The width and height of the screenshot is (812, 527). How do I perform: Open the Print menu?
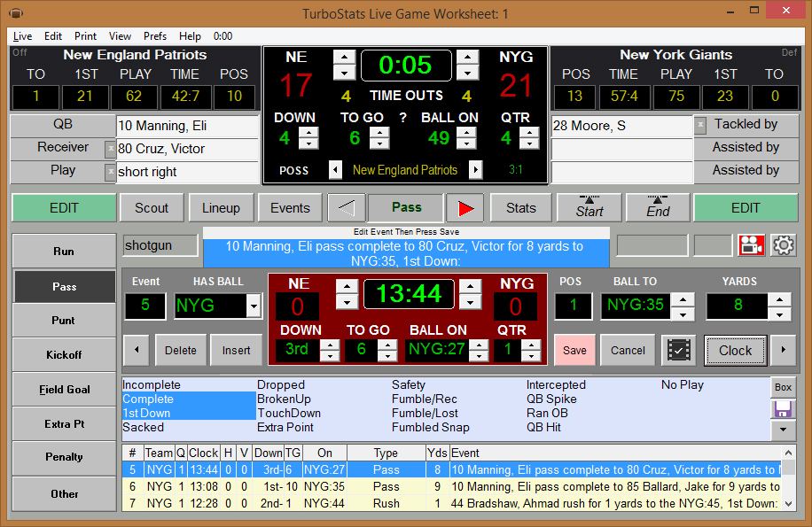tap(85, 36)
